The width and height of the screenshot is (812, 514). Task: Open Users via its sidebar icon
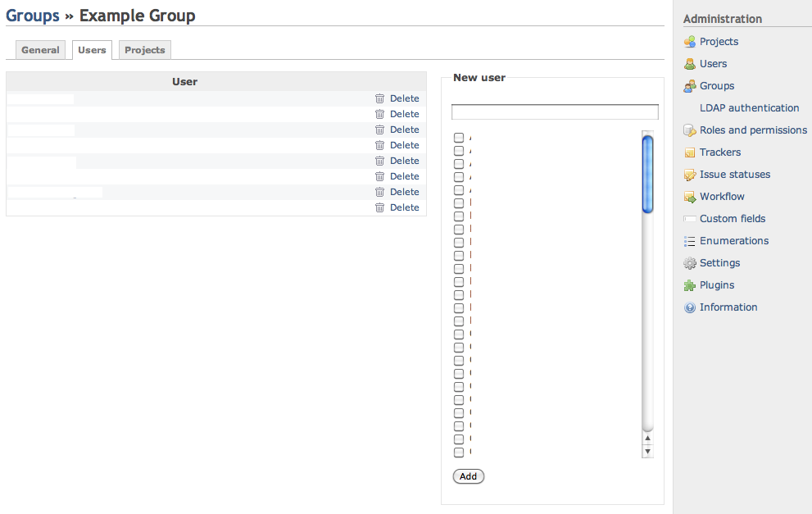(x=690, y=63)
